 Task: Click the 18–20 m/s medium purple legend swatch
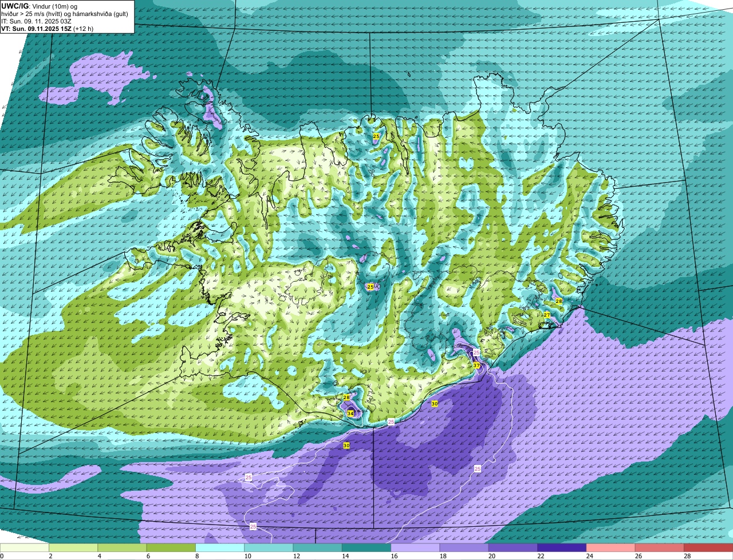tap(464, 548)
